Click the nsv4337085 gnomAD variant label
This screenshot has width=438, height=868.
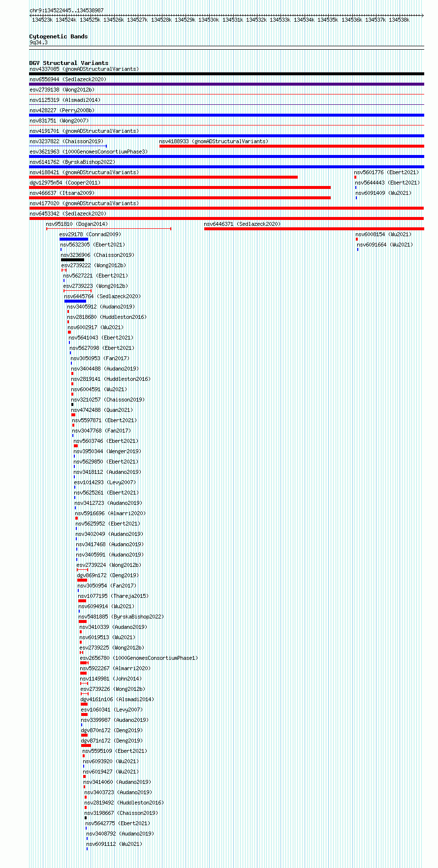click(x=84, y=69)
